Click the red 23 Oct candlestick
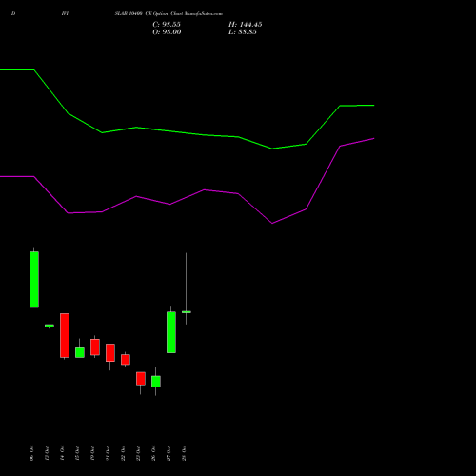 [x=141, y=379]
